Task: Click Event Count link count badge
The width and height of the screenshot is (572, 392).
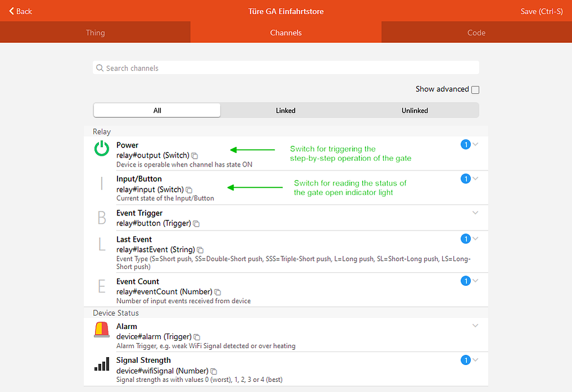Action: point(466,281)
